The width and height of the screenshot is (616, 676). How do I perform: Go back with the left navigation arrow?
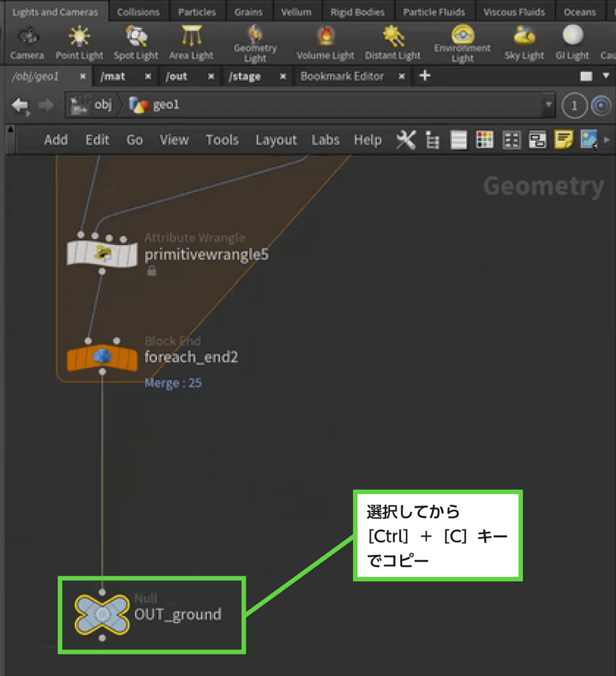pyautogui.click(x=20, y=105)
